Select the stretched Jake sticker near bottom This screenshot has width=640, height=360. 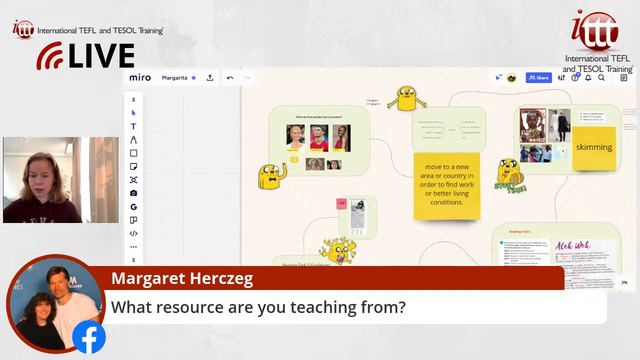click(338, 251)
